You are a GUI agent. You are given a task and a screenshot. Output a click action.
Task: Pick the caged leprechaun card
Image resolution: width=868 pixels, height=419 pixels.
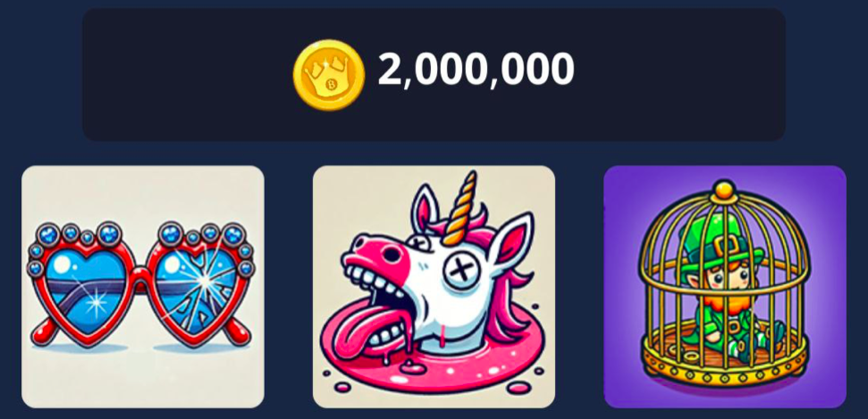point(725,287)
